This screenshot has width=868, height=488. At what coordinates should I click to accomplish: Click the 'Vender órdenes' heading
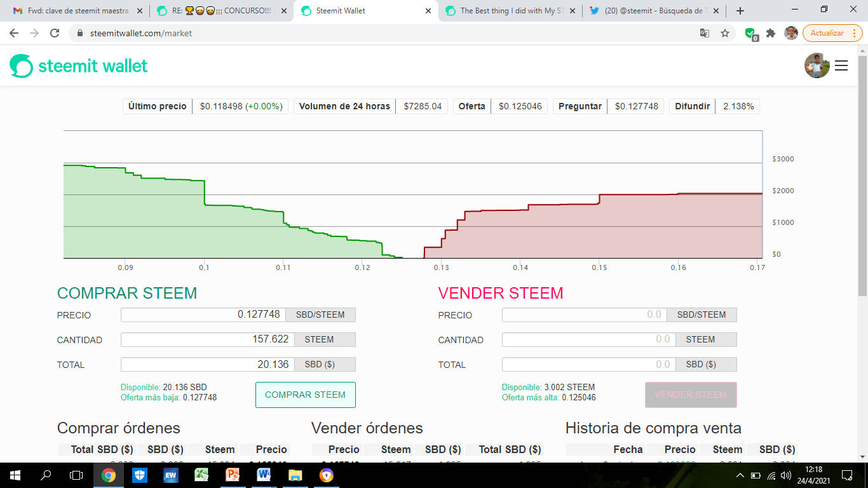click(x=367, y=428)
